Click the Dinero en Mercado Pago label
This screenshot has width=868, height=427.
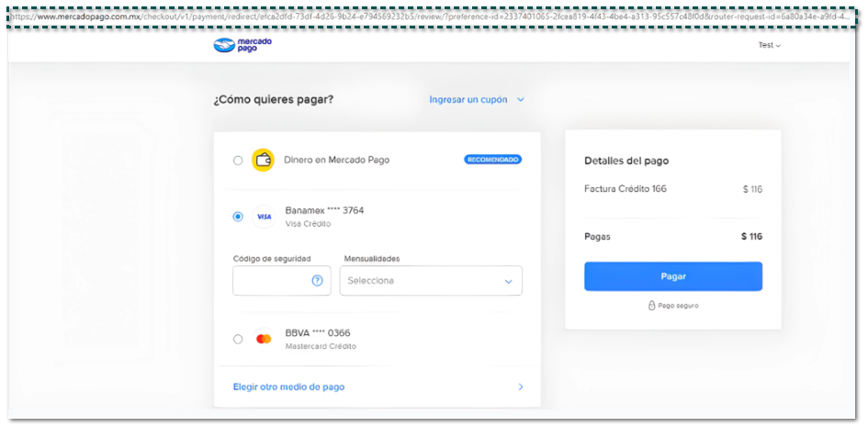[x=336, y=161]
